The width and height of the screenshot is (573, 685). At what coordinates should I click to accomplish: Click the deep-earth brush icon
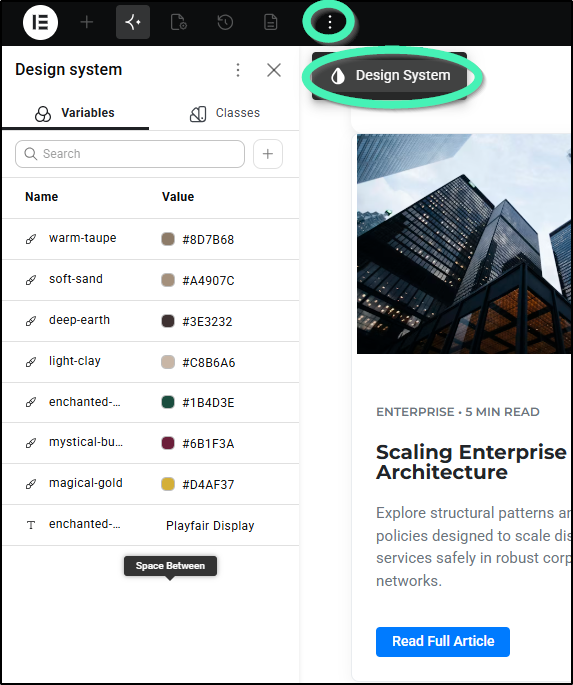click(x=31, y=321)
